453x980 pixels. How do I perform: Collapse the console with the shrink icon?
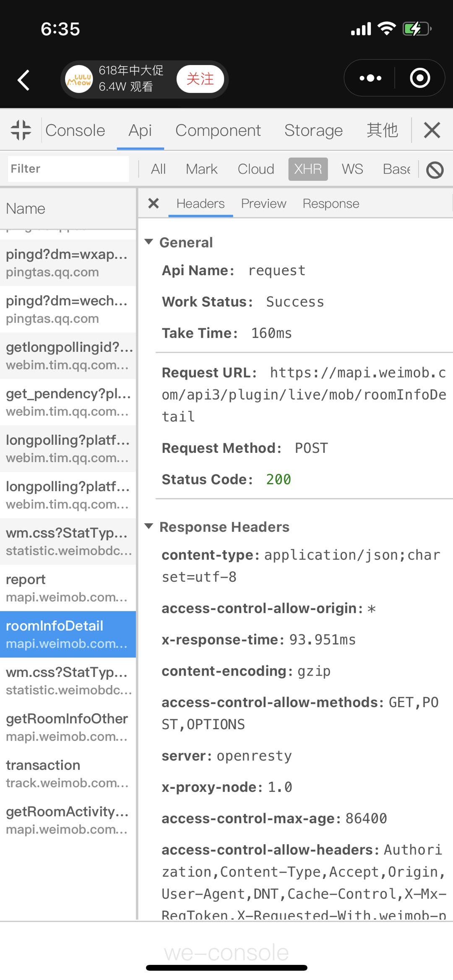(x=21, y=130)
